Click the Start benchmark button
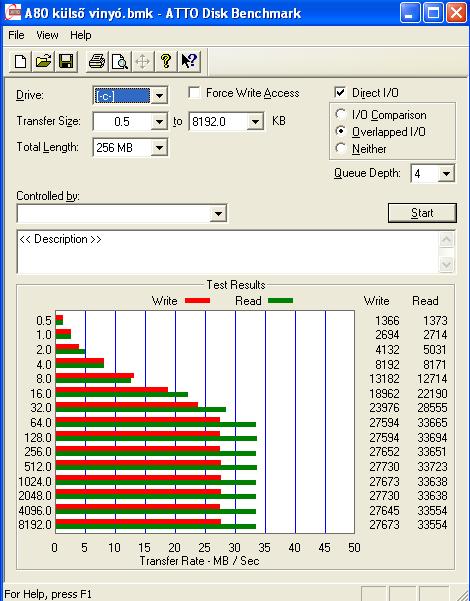 (x=422, y=213)
